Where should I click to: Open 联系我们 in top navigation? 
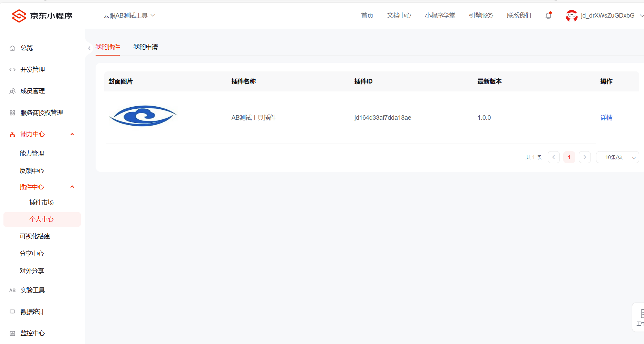coord(519,16)
